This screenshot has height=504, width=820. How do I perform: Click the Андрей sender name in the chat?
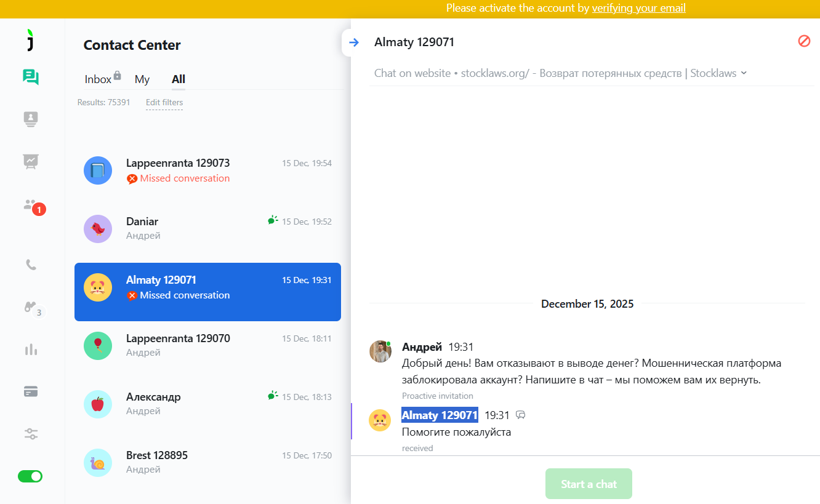tap(422, 347)
